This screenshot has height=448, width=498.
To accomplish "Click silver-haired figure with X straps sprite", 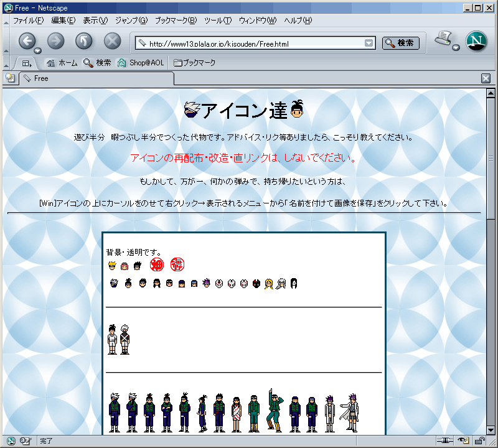I will [x=125, y=339].
